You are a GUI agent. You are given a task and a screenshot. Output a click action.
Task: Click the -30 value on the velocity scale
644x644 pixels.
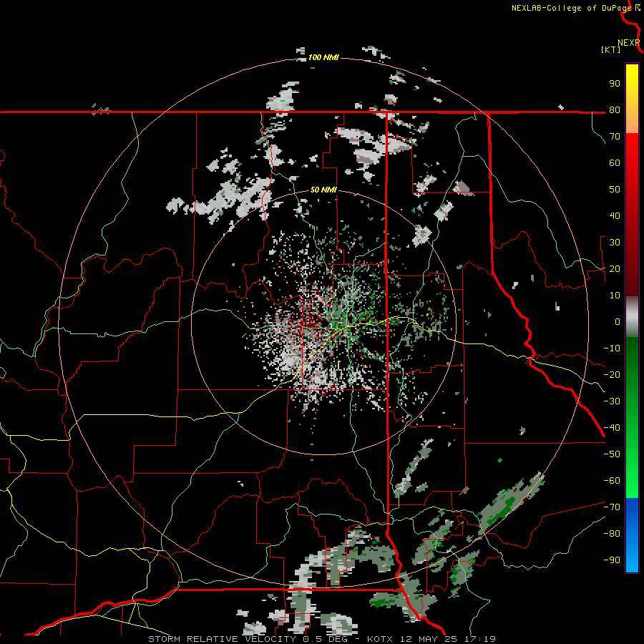[612, 401]
